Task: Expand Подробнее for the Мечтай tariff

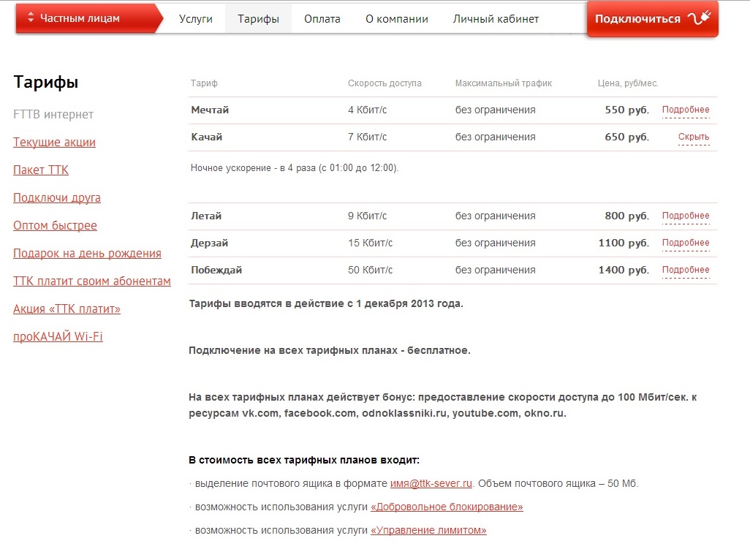Action: pos(685,110)
